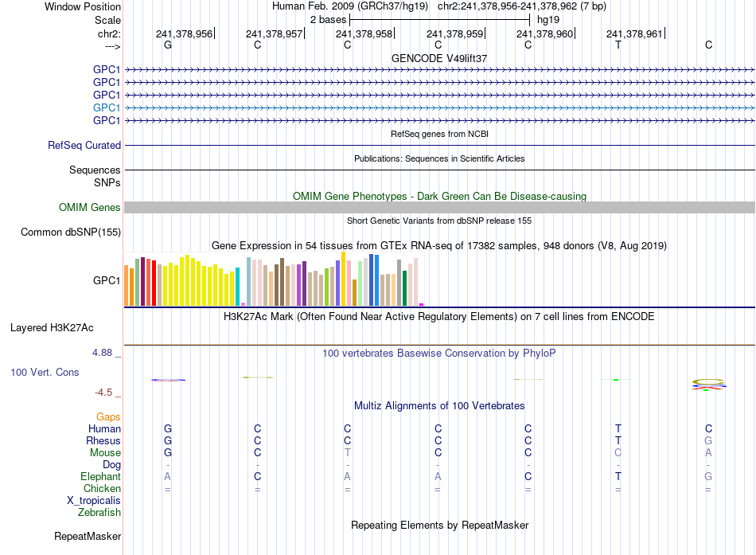Click the Gaps label in Multiz alignment
The height and width of the screenshot is (555, 756).
tap(108, 416)
